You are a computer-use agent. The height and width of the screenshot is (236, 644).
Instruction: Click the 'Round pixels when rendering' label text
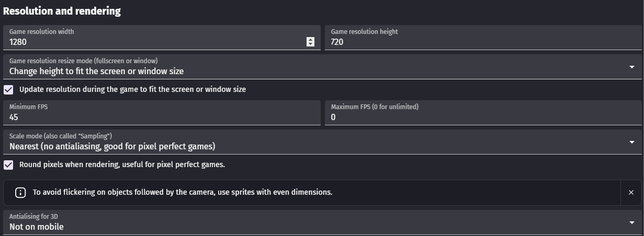[x=122, y=164]
